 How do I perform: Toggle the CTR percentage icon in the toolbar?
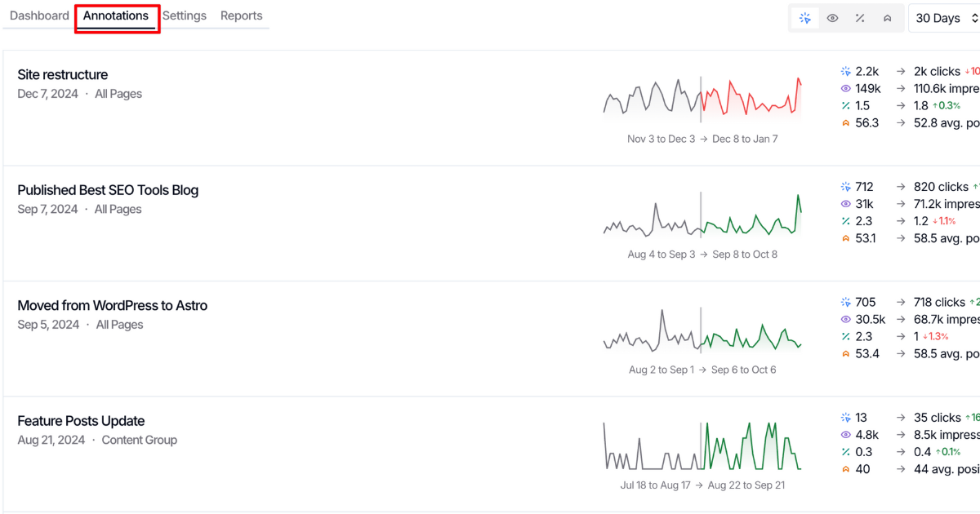coord(859,17)
